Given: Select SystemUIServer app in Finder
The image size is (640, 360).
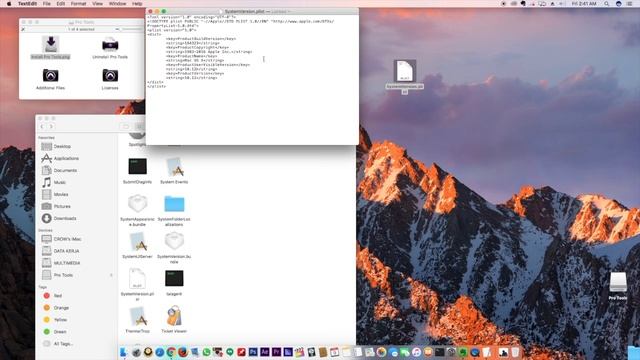Looking at the screenshot, I should (x=138, y=241).
